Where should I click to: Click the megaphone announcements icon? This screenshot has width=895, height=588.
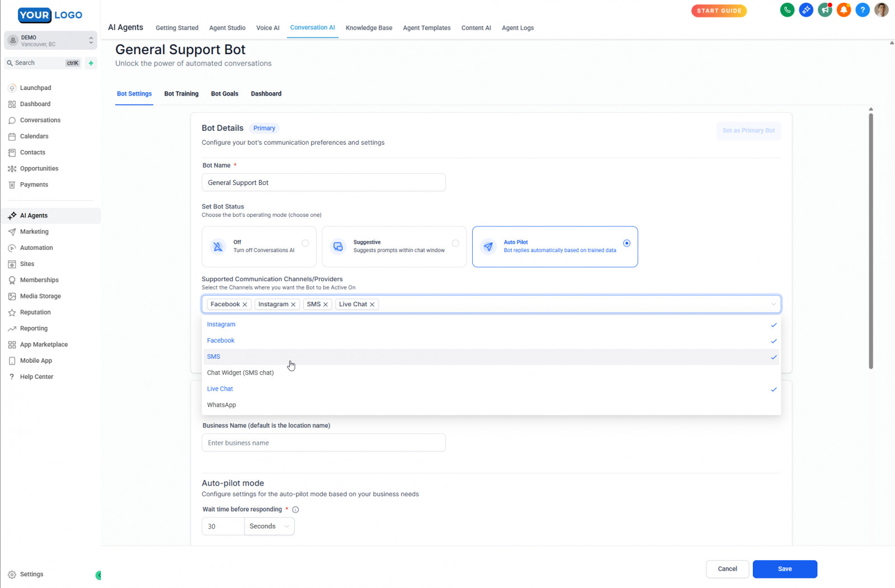[825, 10]
